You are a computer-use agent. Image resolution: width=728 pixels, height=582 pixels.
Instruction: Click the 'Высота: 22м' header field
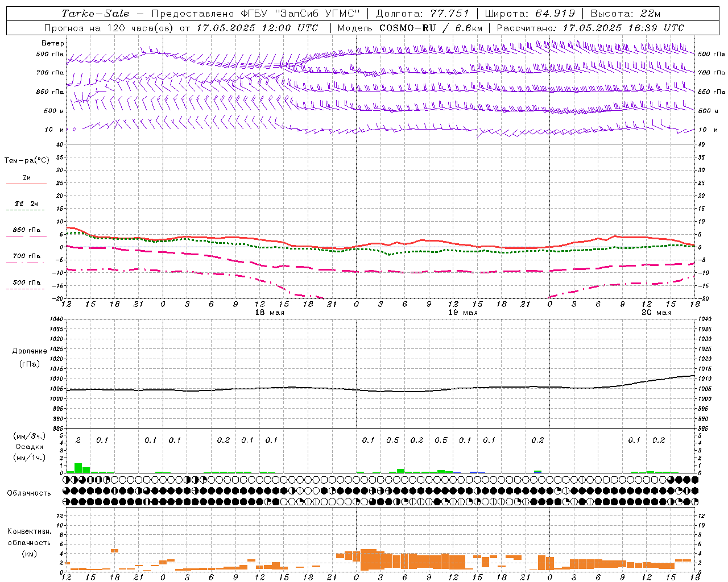626,14
